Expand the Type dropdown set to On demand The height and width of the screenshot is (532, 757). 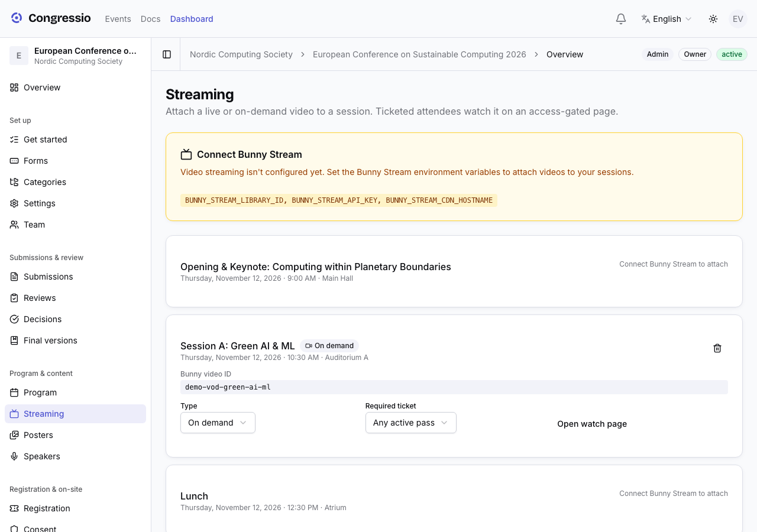(218, 423)
